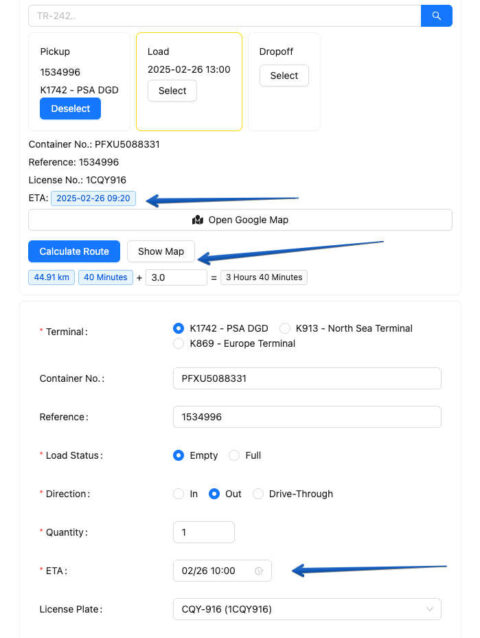Click License No.: 1CQY916 line
The image size is (480, 638).
[77, 180]
